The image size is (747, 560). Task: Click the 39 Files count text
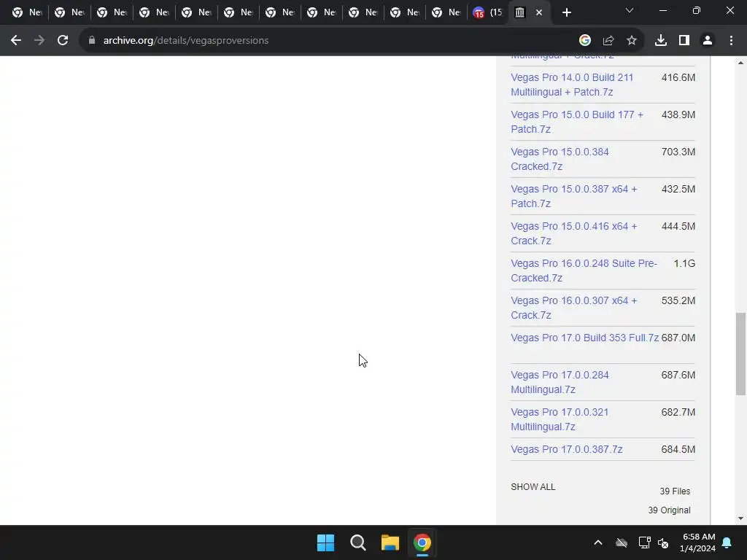(x=675, y=491)
